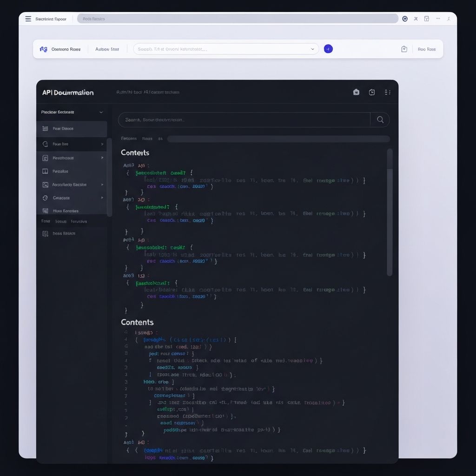Select the Flows filter tab

[x=147, y=139]
